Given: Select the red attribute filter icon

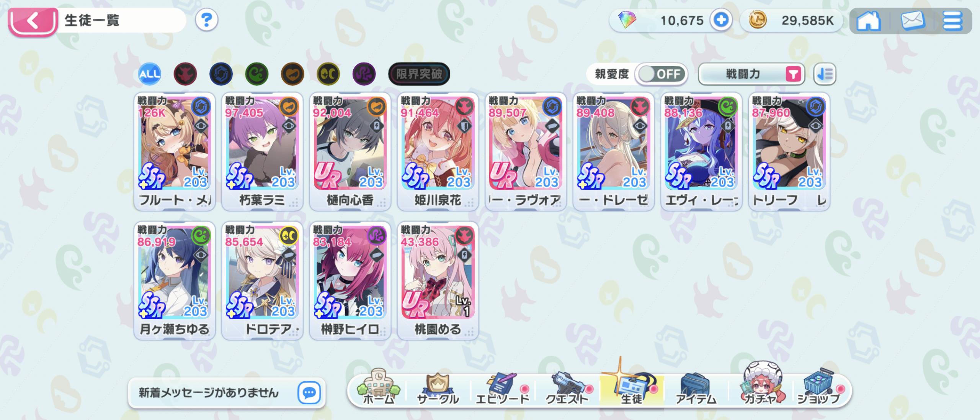Looking at the screenshot, I should click(185, 74).
